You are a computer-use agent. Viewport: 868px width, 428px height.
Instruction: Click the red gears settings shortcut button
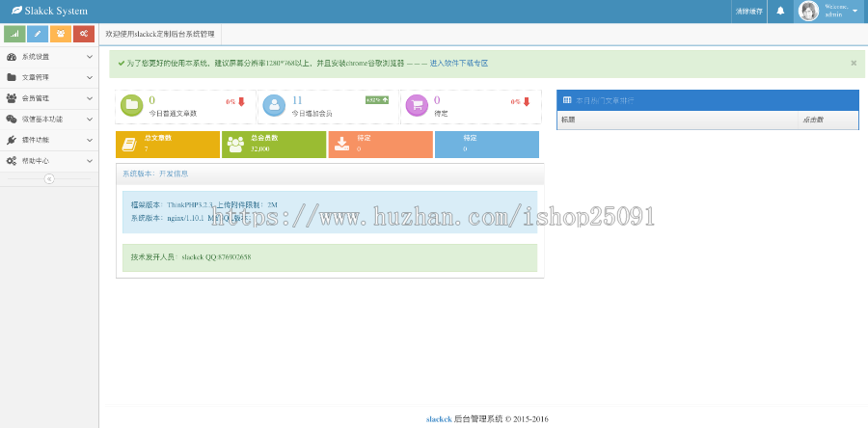pos(84,34)
